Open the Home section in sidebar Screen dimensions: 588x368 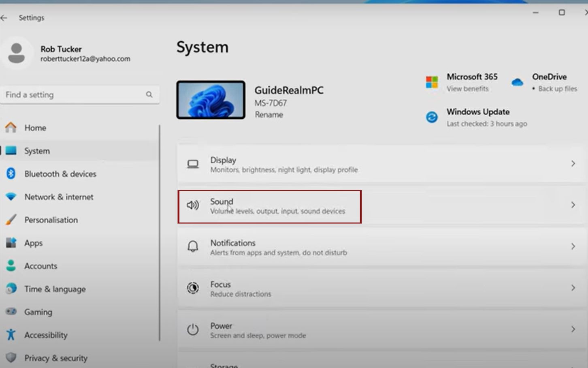[35, 128]
